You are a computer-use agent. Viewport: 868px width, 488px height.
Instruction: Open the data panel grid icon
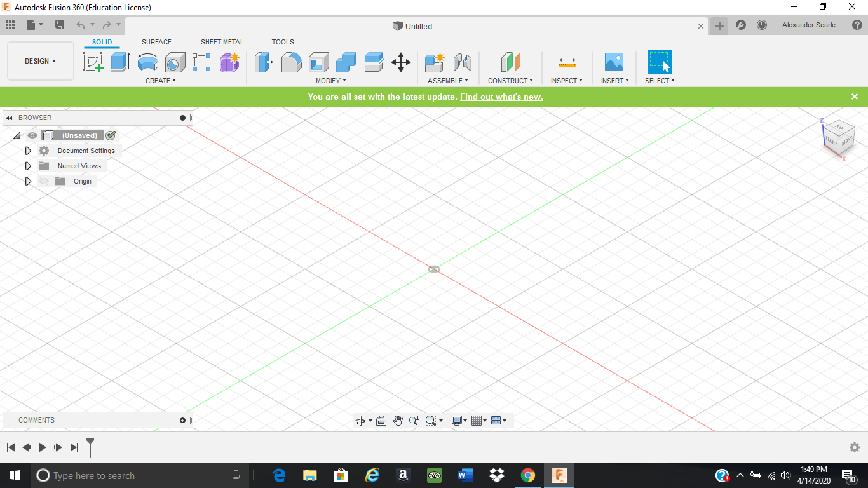click(x=10, y=25)
